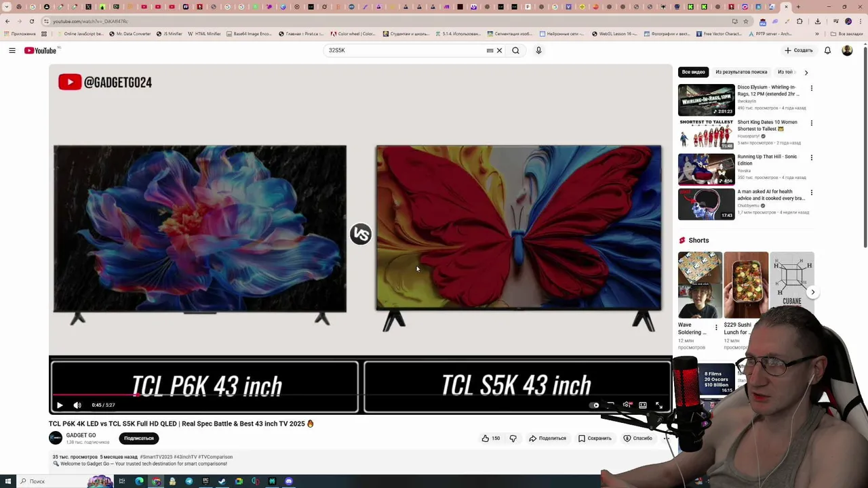The width and height of the screenshot is (868, 488).
Task: Go to the YouTube home logo
Action: (x=41, y=50)
